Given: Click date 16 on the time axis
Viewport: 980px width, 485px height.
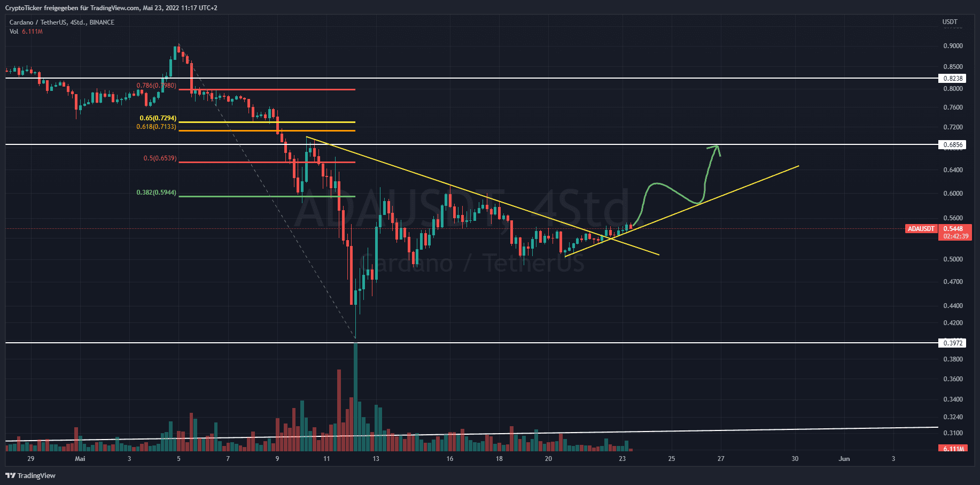Looking at the screenshot, I should tap(450, 459).
